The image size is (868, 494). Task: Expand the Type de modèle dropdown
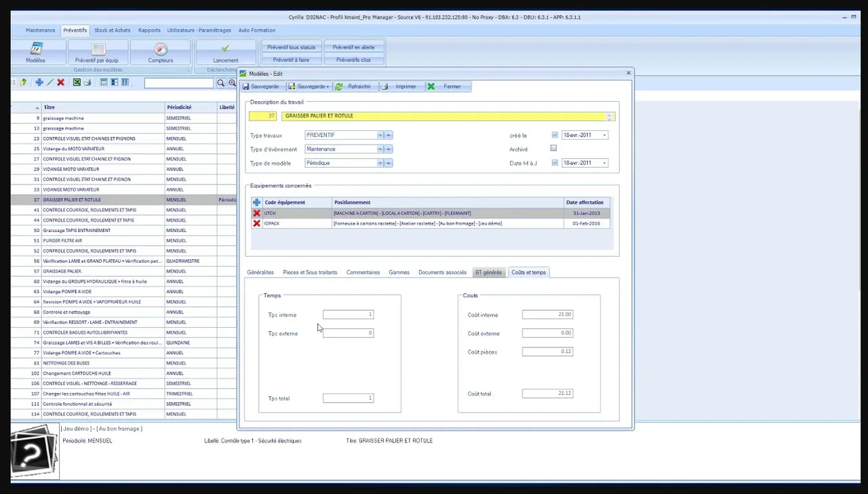click(380, 163)
